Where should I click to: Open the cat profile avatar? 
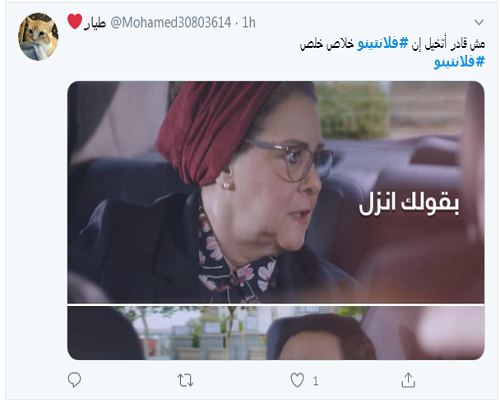click(x=38, y=37)
